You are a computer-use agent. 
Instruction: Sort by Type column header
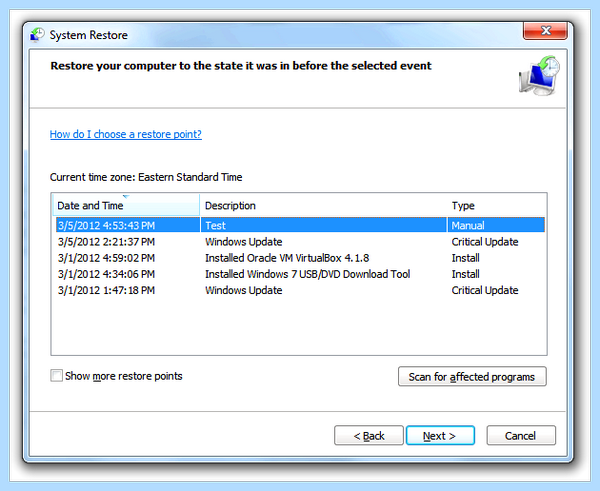click(x=497, y=206)
